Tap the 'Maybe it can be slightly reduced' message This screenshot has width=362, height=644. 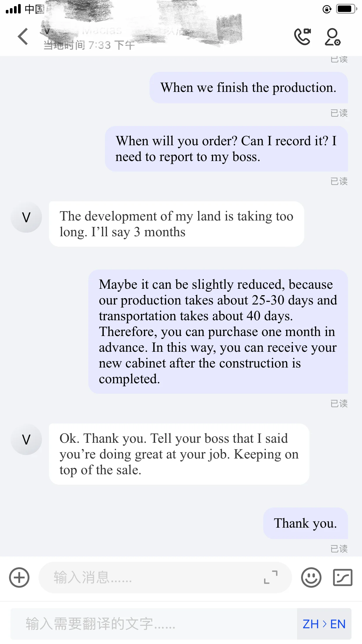tap(218, 332)
